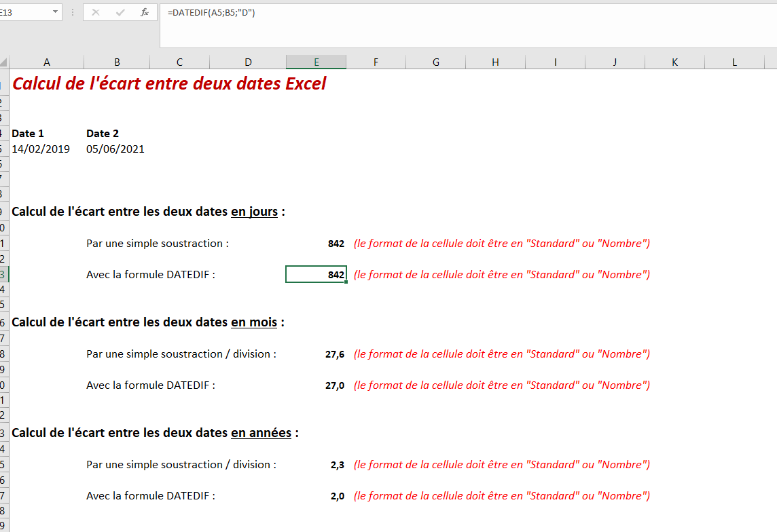Select column B header
Viewport: 777px width, 532px height.
(117, 62)
